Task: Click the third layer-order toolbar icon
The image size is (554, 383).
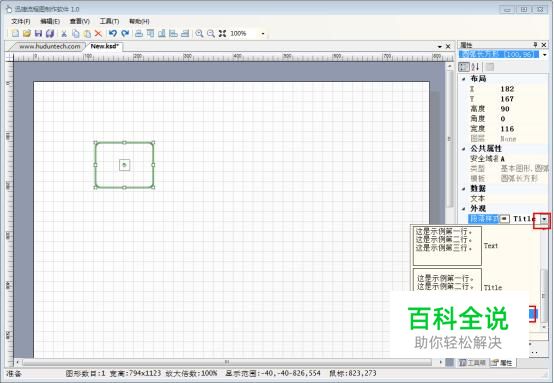Action: 162,34
